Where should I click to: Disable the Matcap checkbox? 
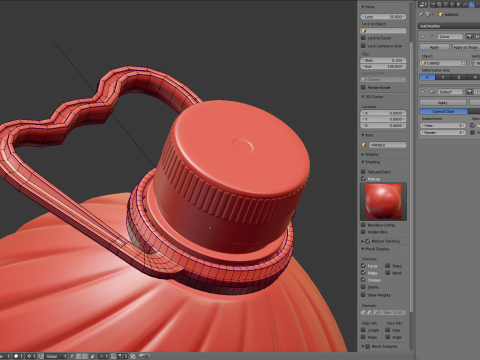pos(364,179)
